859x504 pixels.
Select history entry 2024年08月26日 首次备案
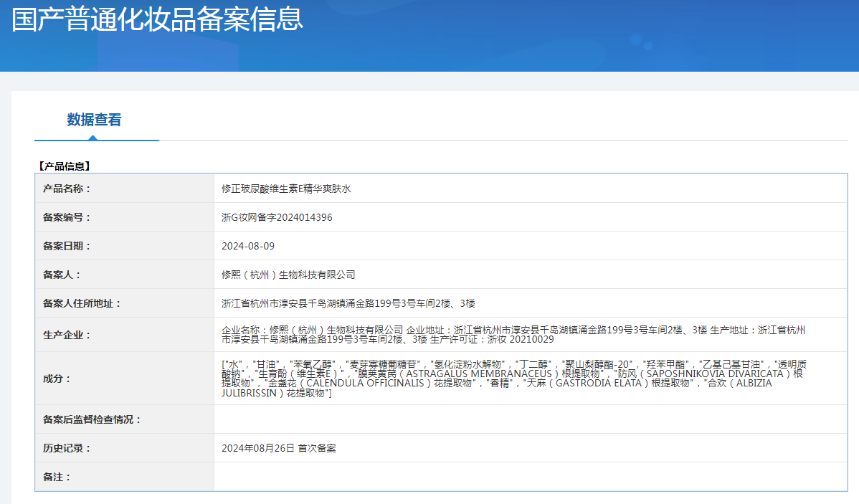(279, 448)
